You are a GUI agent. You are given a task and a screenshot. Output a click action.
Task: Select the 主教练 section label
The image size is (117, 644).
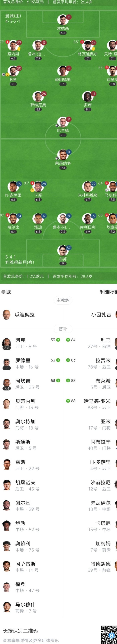(x=63, y=300)
